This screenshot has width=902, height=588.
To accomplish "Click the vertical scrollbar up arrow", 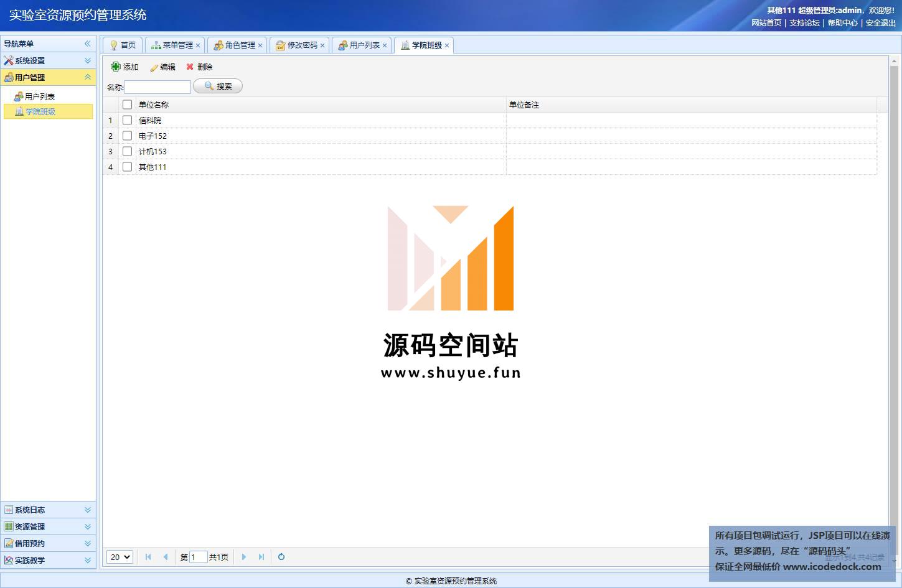I will click(x=894, y=61).
